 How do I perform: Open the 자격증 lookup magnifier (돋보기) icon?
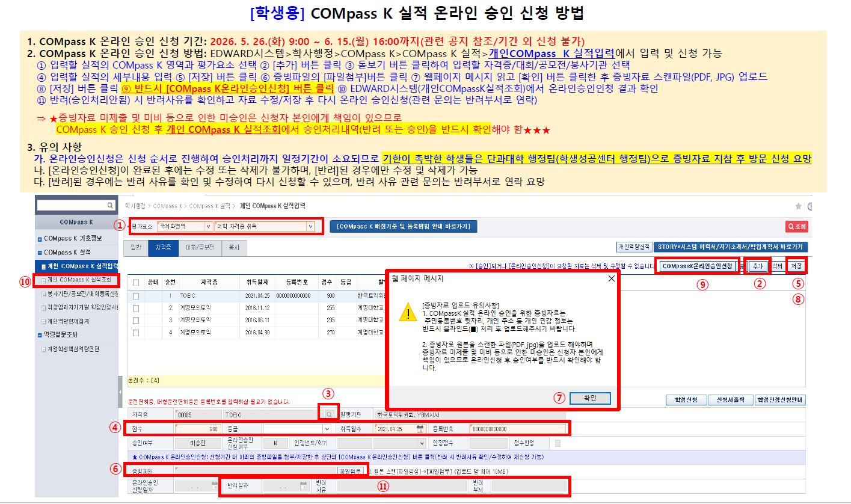(329, 414)
